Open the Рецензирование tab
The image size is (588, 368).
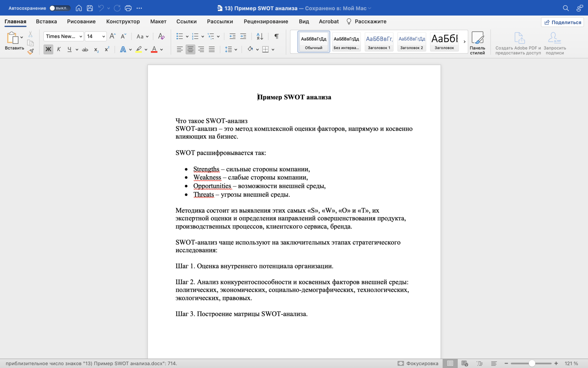click(266, 21)
